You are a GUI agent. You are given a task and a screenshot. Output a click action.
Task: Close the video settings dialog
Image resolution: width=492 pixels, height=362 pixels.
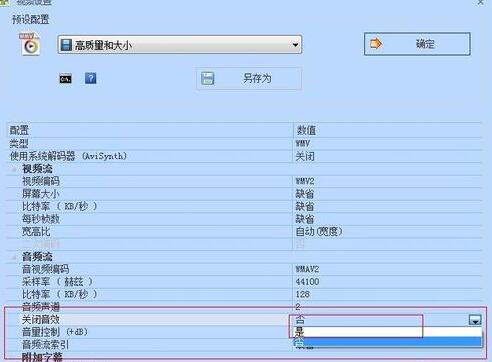click(x=480, y=2)
